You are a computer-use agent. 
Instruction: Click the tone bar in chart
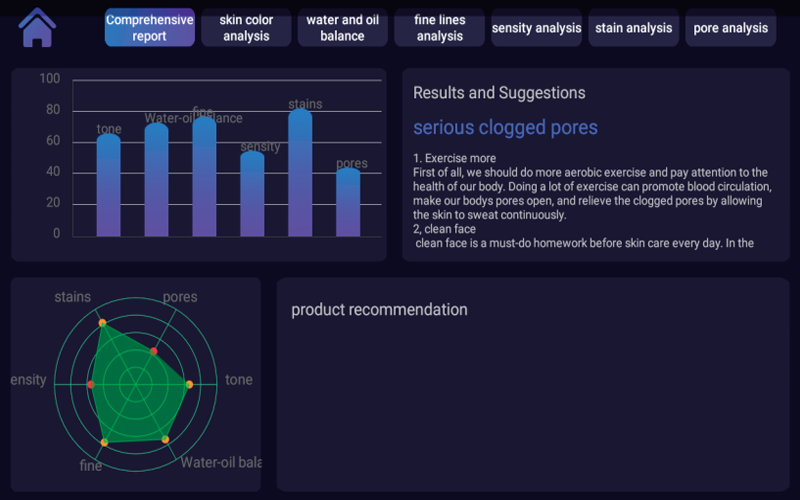click(x=109, y=186)
